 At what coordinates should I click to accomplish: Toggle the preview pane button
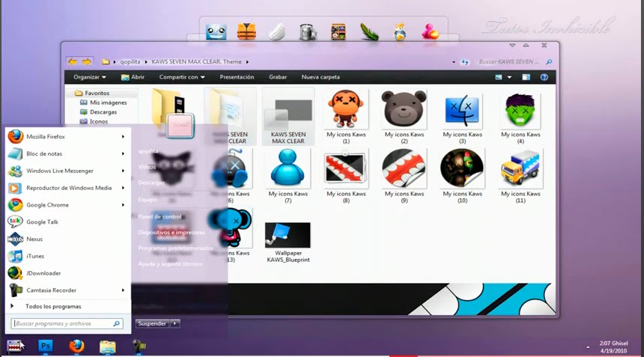pyautogui.click(x=526, y=77)
